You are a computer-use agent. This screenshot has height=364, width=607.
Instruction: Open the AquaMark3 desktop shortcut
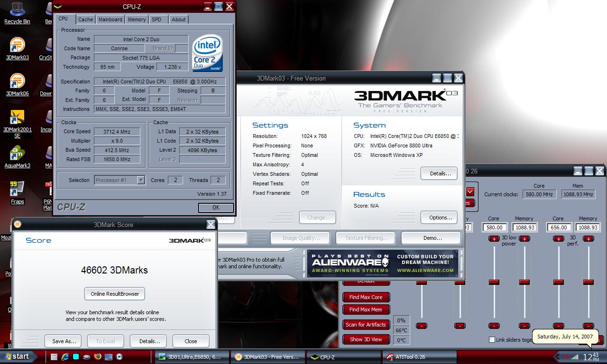pyautogui.click(x=17, y=157)
